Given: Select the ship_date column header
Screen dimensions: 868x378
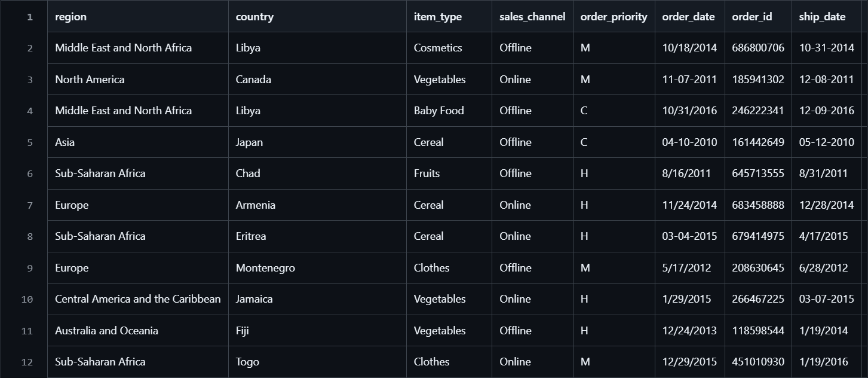Looking at the screenshot, I should [822, 17].
